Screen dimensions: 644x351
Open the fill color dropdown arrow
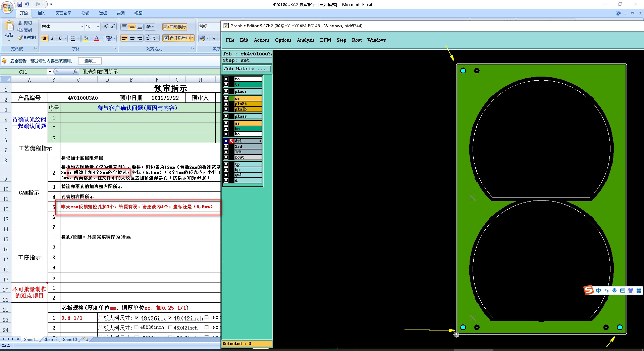pyautogui.click(x=91, y=38)
